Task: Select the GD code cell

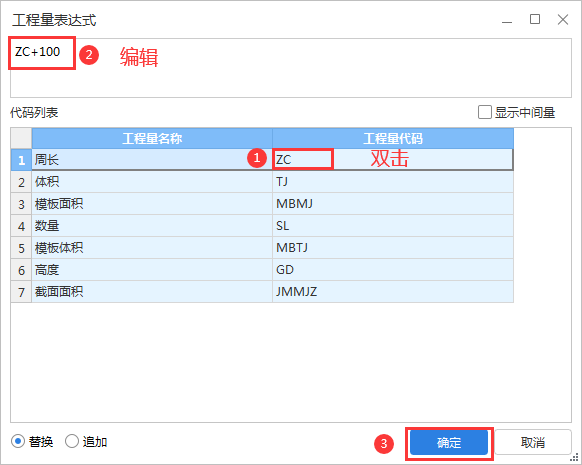Action: (x=393, y=270)
